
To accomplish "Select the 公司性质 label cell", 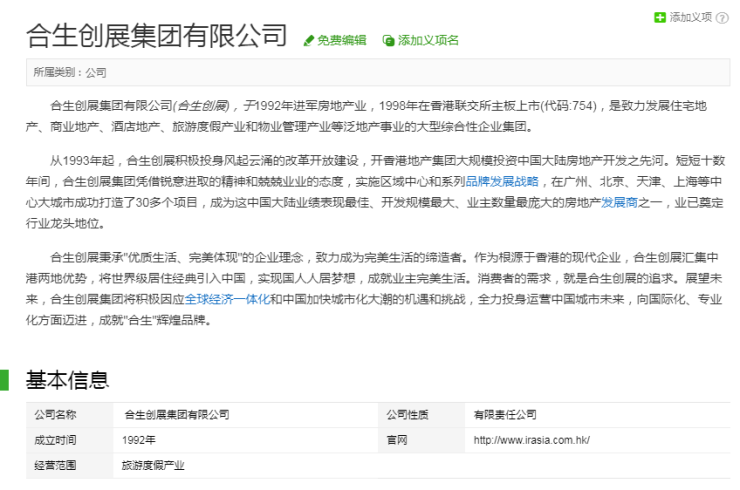I will tap(421, 415).
